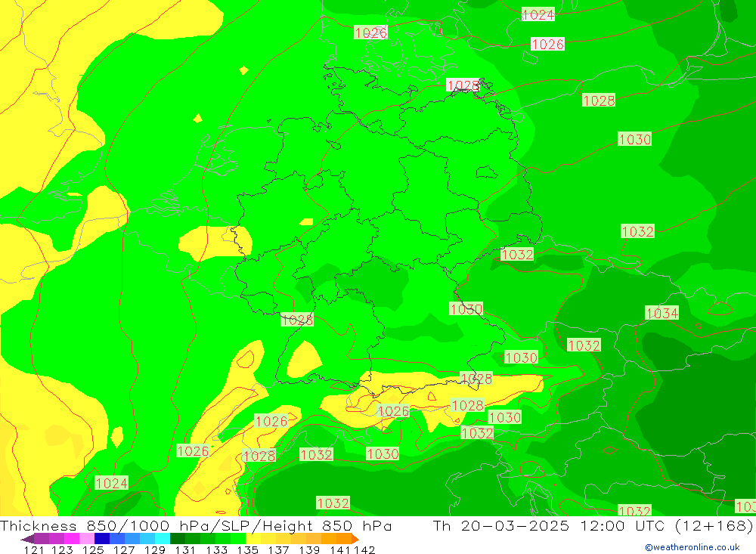Click the Thickness 850/1000 hPa map title

point(196,525)
